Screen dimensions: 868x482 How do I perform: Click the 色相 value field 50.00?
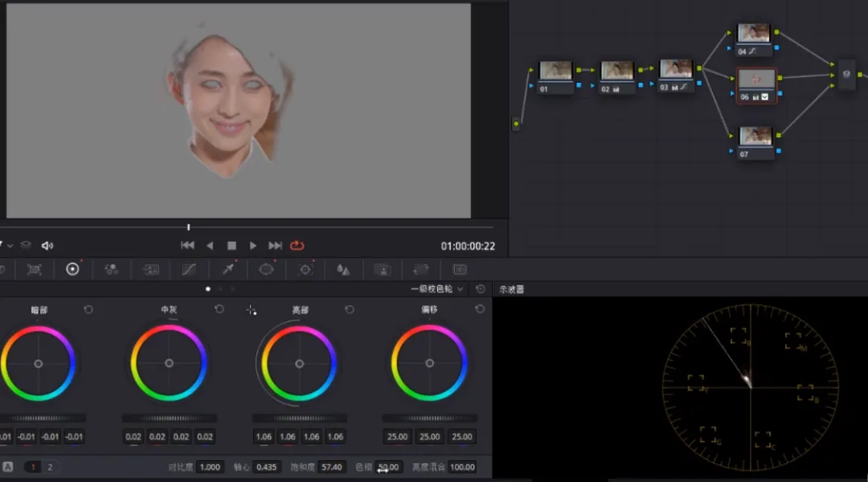tap(389, 467)
